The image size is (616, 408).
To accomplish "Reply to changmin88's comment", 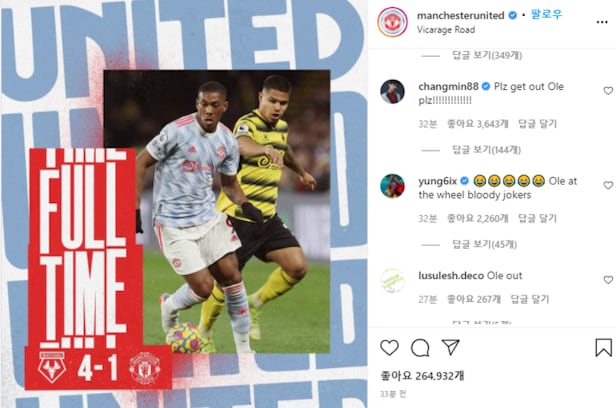I will [537, 124].
